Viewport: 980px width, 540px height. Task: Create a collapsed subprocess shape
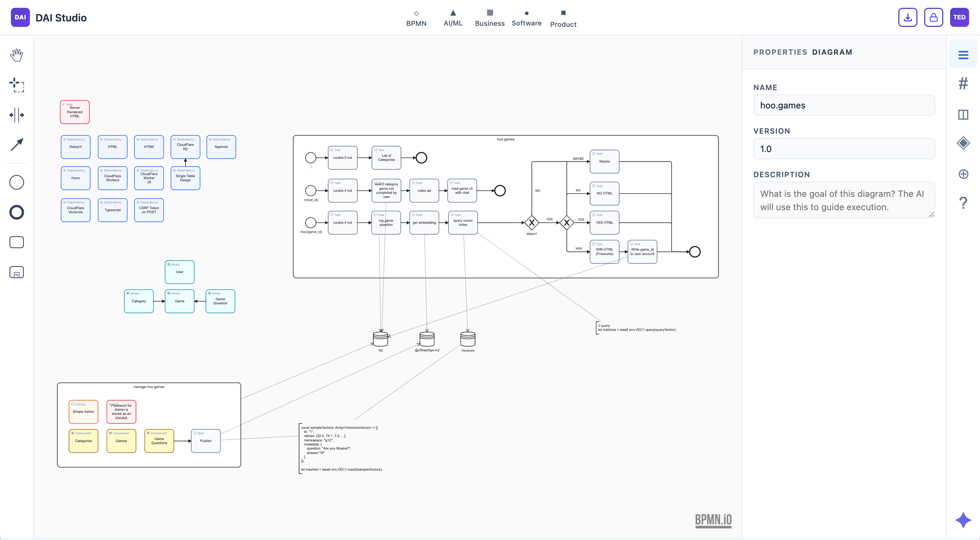tap(16, 272)
